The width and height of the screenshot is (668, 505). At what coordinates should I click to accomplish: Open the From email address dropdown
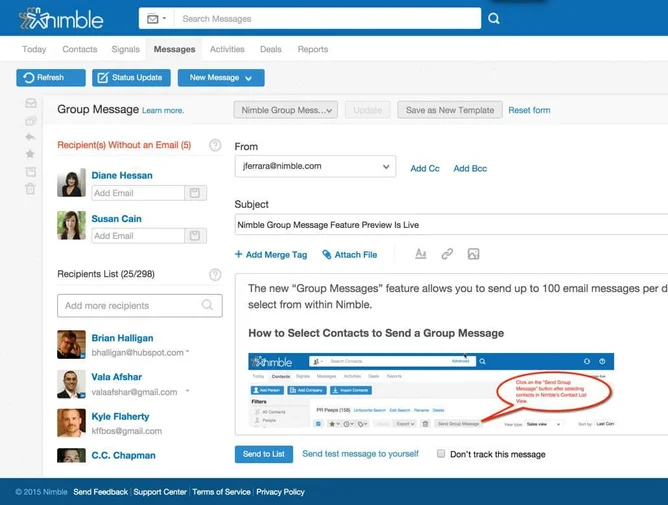tap(315, 167)
